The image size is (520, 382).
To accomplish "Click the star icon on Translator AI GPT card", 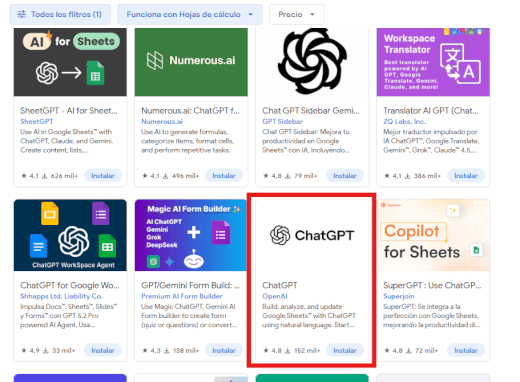I will click(x=387, y=176).
